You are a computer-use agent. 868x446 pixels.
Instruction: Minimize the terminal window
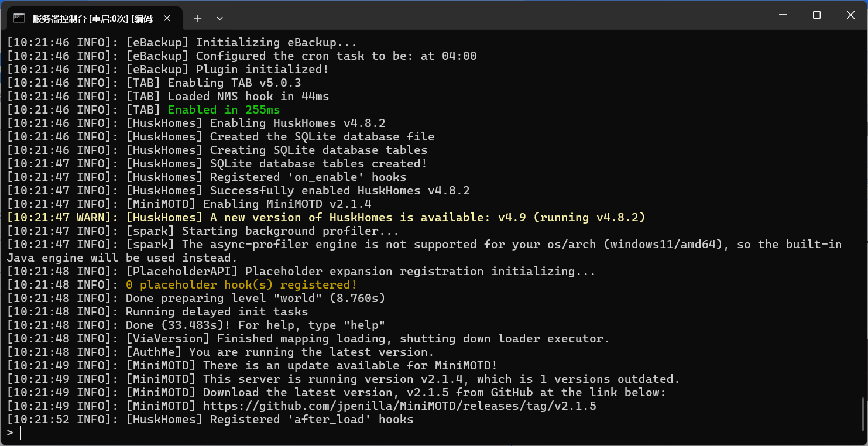click(782, 15)
